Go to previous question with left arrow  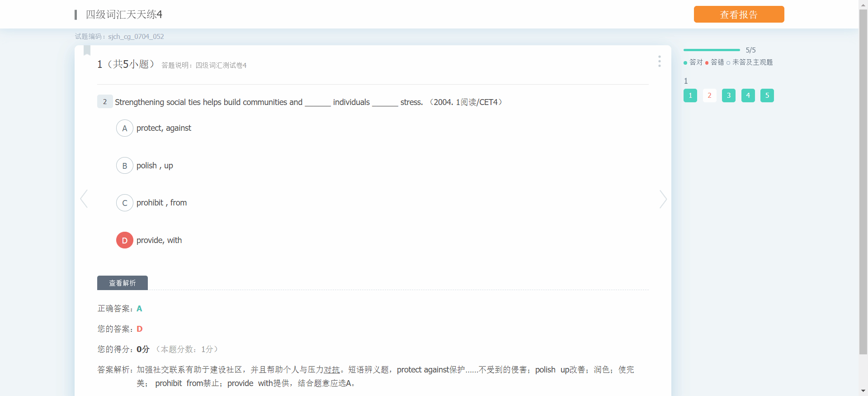84,199
